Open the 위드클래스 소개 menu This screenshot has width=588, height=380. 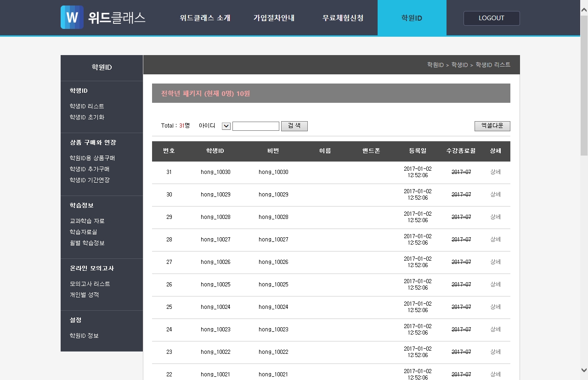coord(205,18)
